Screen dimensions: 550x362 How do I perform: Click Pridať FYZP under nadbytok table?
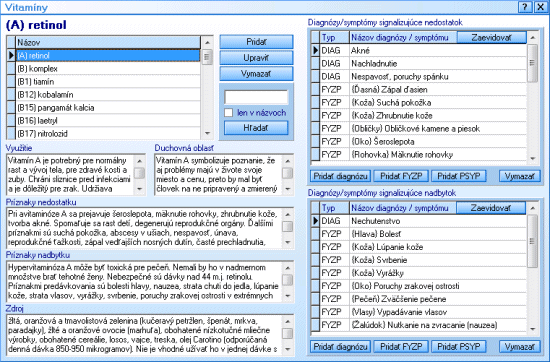click(401, 347)
